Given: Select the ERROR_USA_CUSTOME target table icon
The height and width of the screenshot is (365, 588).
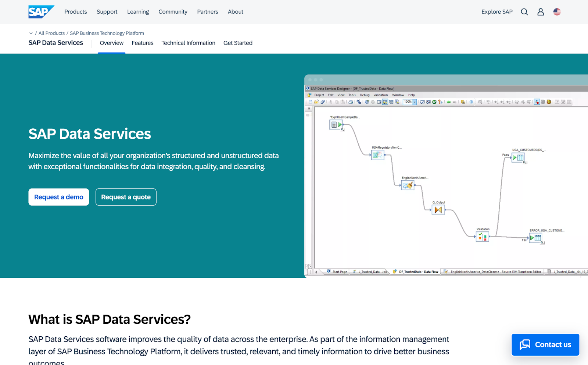Looking at the screenshot, I should [x=535, y=238].
